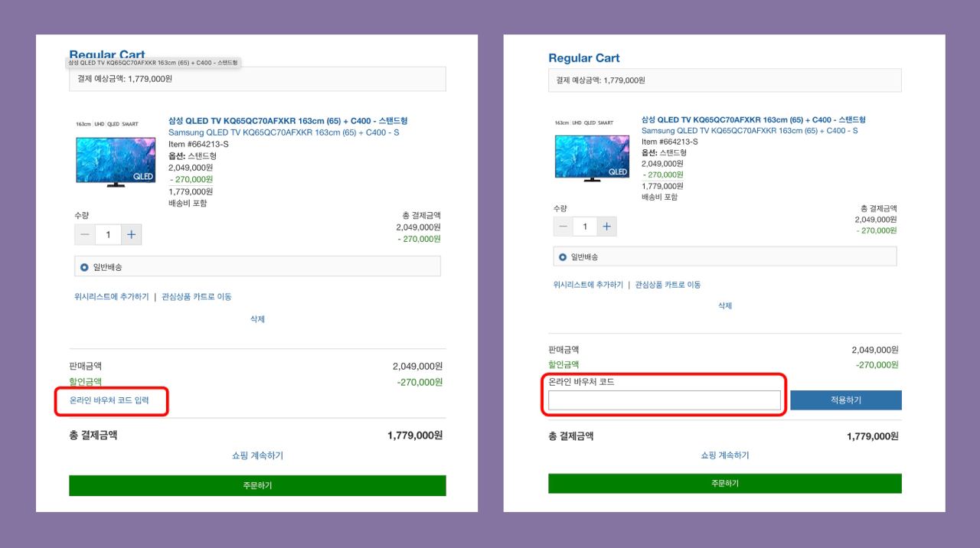This screenshot has width=980, height=548.
Task: Click 판매금액 2,049,000원 value in right cart
Action: [x=875, y=350]
